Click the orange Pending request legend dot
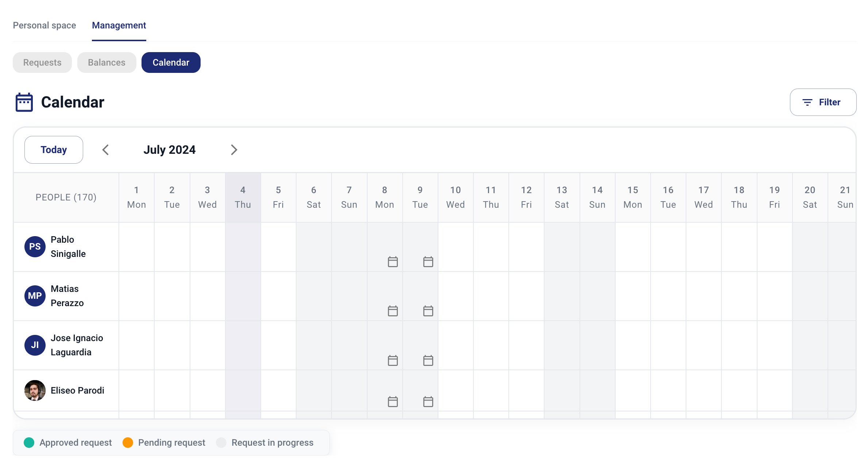This screenshot has height=465, width=868. coord(128,442)
